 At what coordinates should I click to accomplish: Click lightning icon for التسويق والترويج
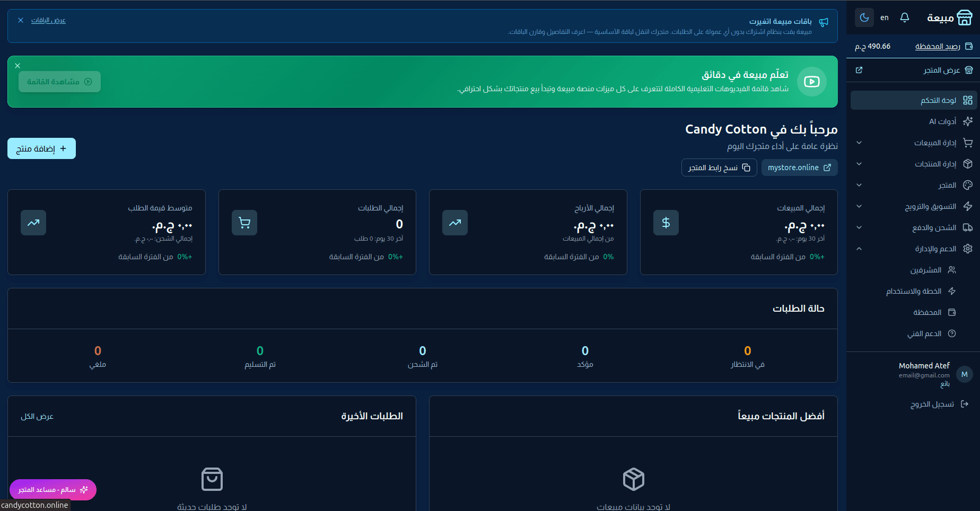point(968,206)
